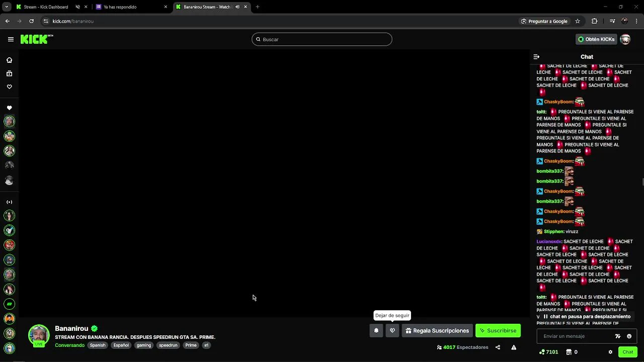Click the 4017 Espectadores viewer count

point(462,347)
